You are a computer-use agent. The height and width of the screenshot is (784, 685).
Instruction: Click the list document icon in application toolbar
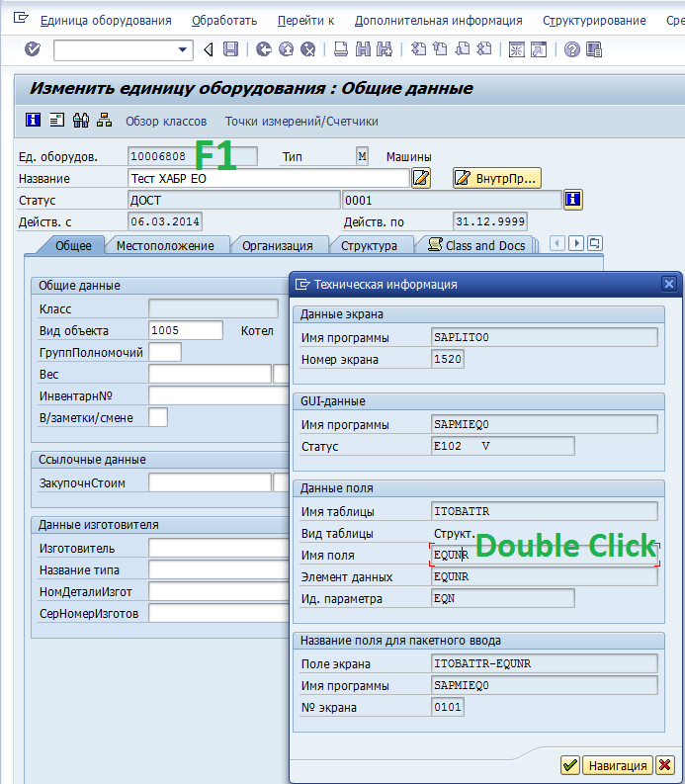click(57, 120)
